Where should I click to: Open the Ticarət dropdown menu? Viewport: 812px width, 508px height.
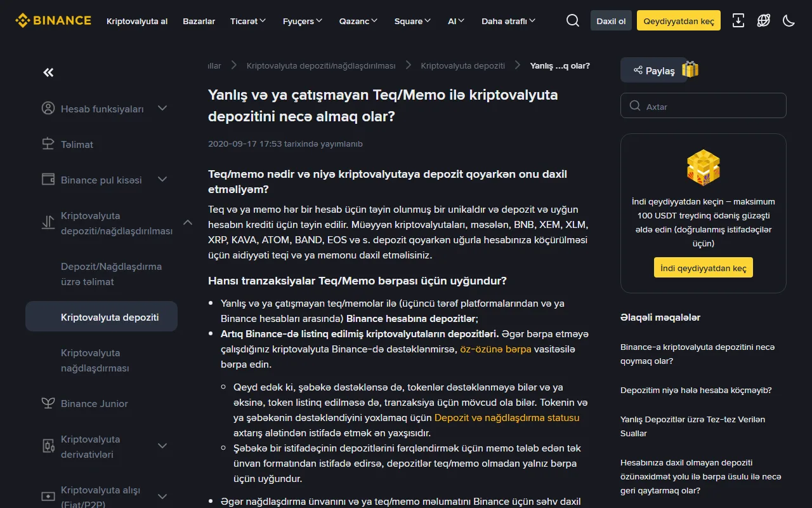(248, 21)
